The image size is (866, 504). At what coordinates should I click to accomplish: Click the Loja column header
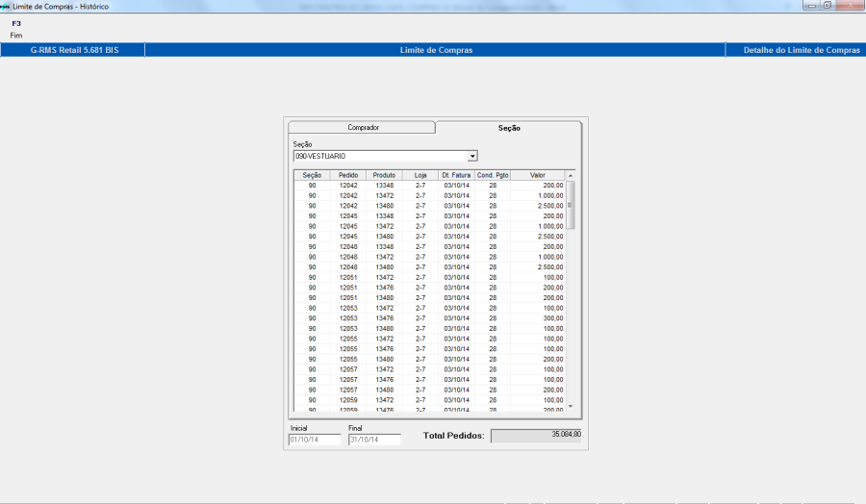click(420, 175)
